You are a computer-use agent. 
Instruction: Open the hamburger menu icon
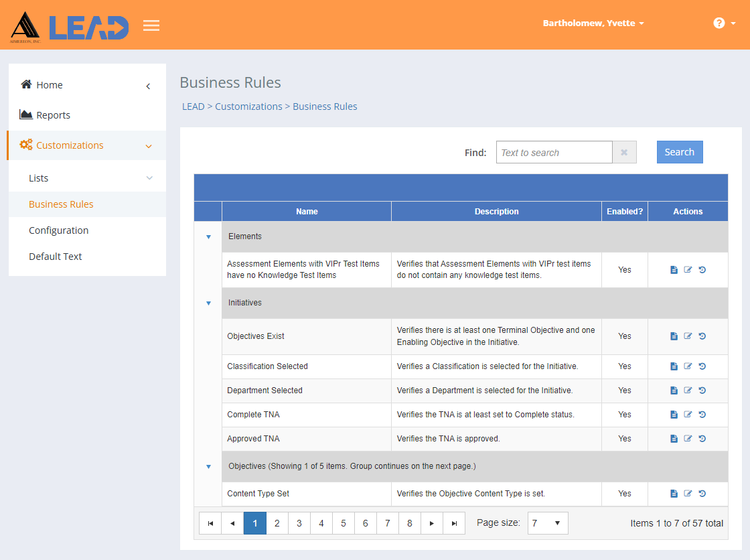point(151,25)
